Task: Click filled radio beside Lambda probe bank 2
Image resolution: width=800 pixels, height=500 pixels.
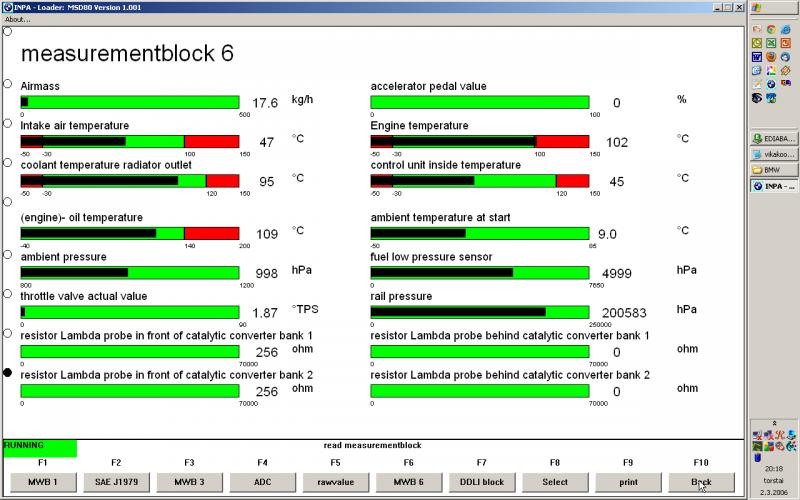Action: click(9, 373)
